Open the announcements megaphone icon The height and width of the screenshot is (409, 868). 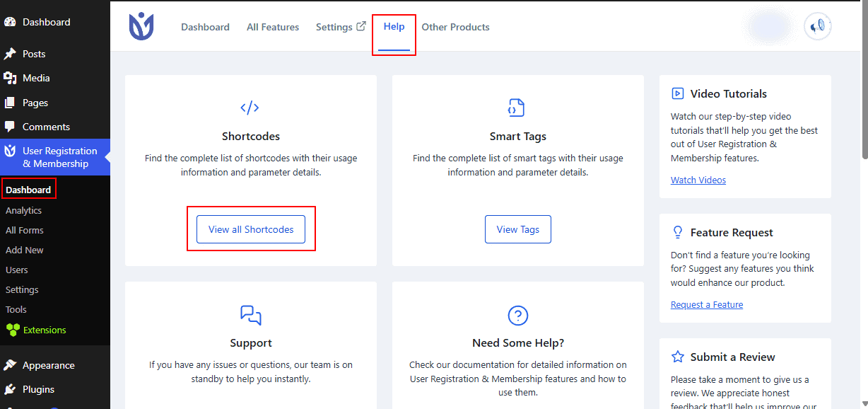[x=818, y=26]
